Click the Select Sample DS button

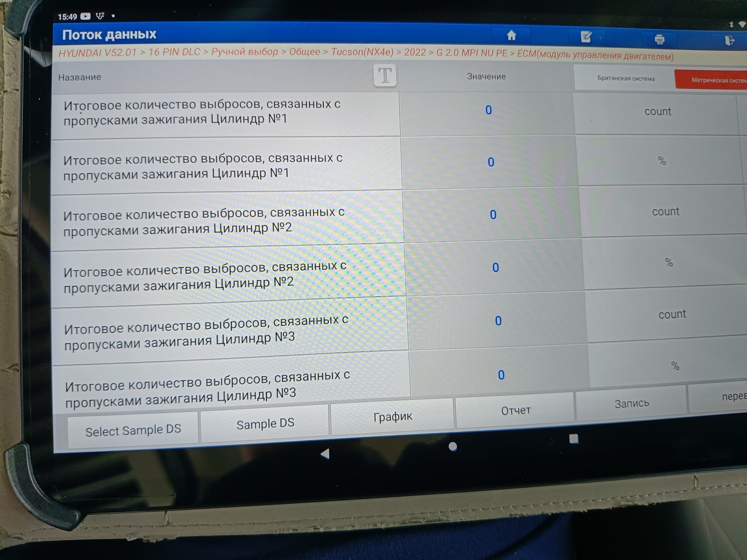133,430
